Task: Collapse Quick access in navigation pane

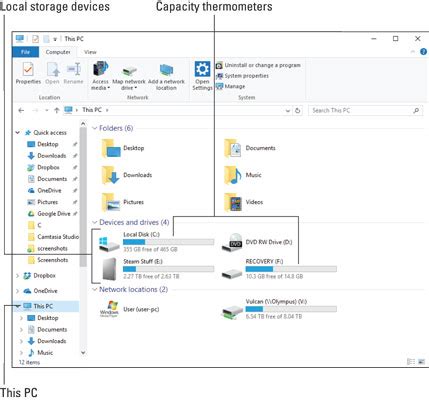Action: 18,133
